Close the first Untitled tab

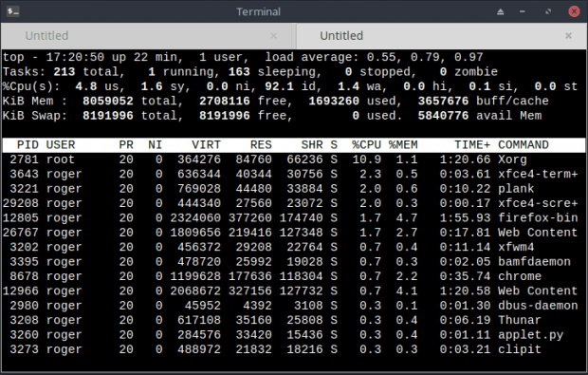click(274, 36)
